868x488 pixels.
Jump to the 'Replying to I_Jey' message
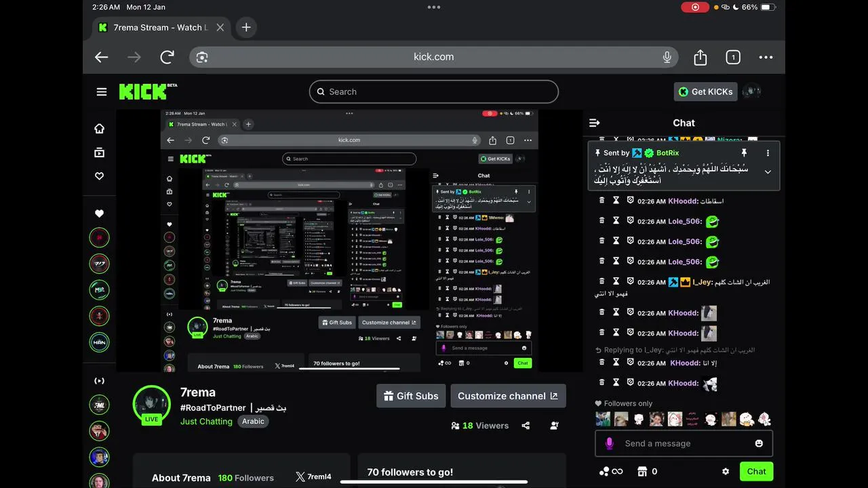click(675, 350)
